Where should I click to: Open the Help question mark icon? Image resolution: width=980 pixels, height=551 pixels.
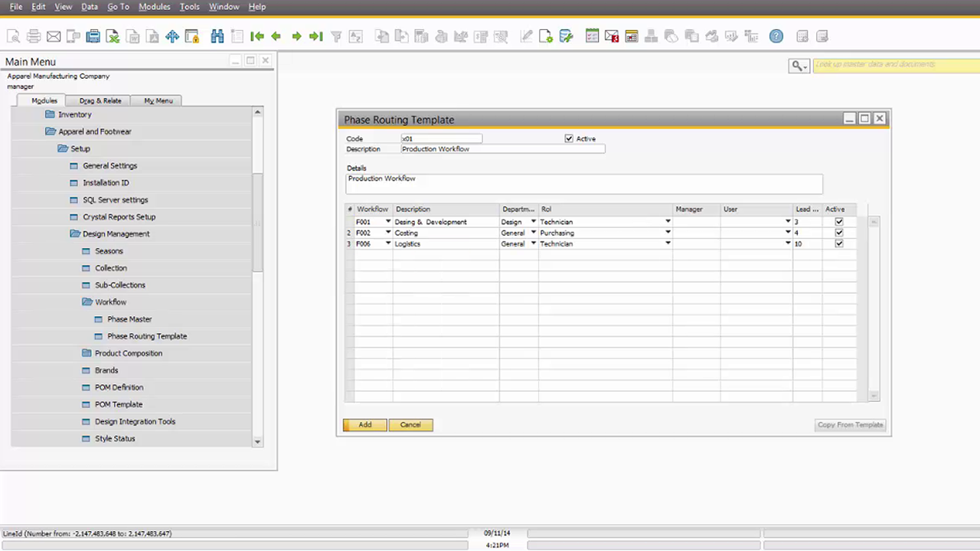click(x=776, y=36)
